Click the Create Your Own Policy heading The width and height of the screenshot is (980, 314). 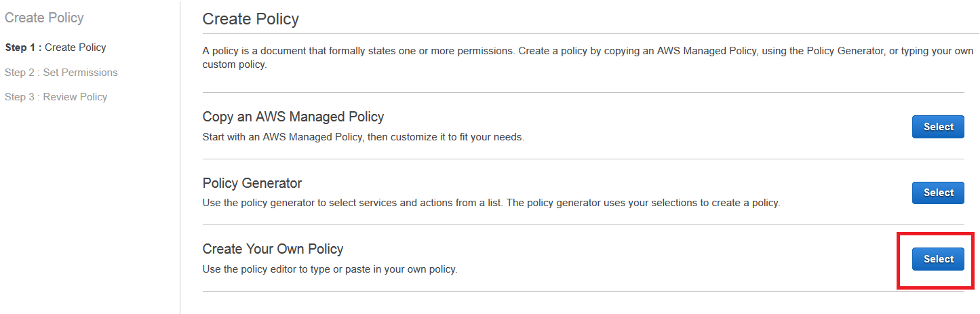(273, 249)
